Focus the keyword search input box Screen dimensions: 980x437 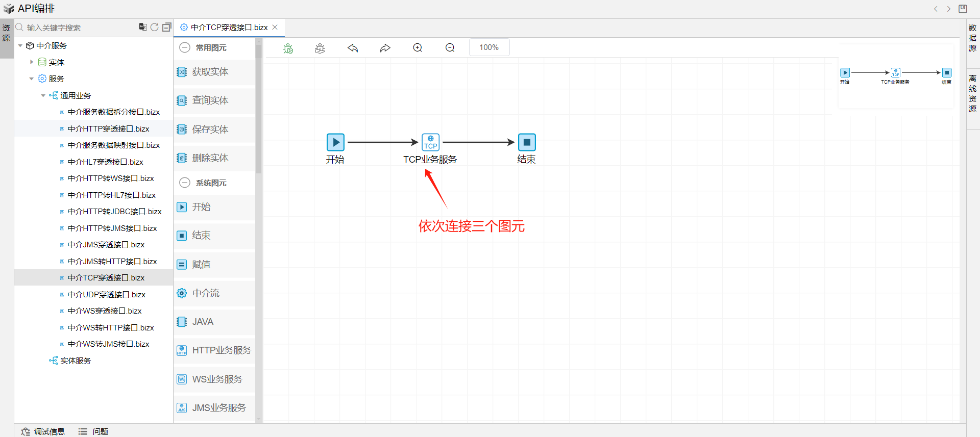77,28
